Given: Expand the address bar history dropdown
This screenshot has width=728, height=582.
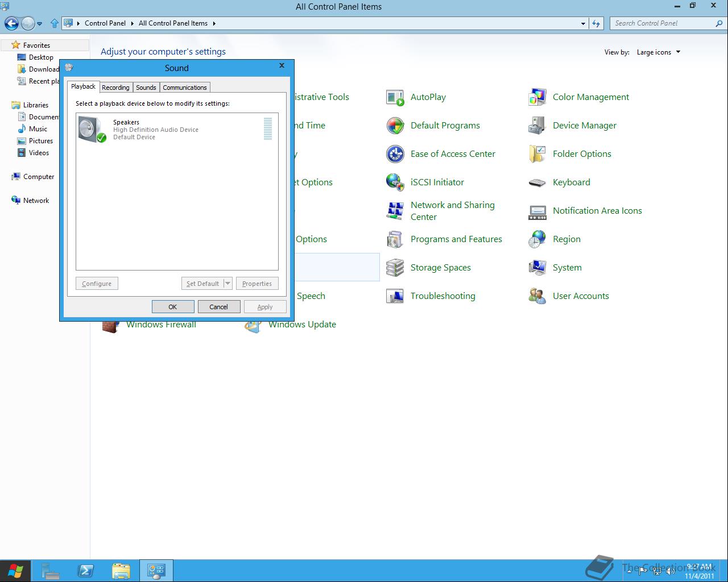Looking at the screenshot, I should pyautogui.click(x=583, y=23).
